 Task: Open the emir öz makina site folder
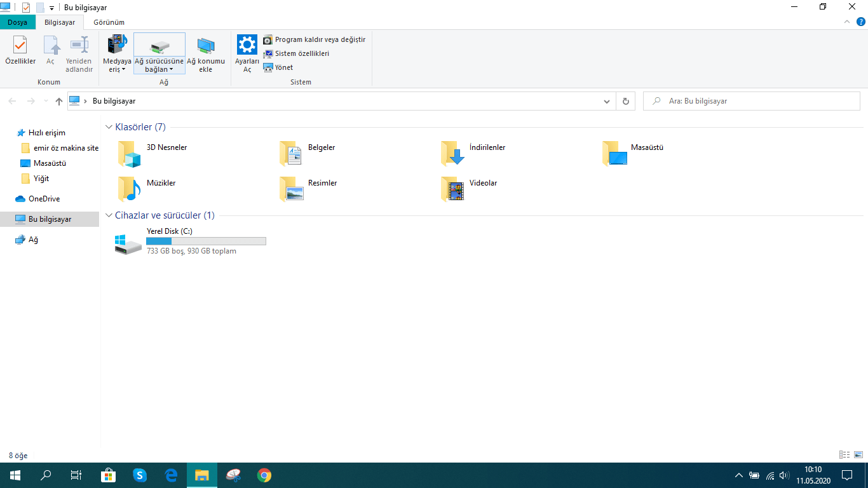pos(60,148)
